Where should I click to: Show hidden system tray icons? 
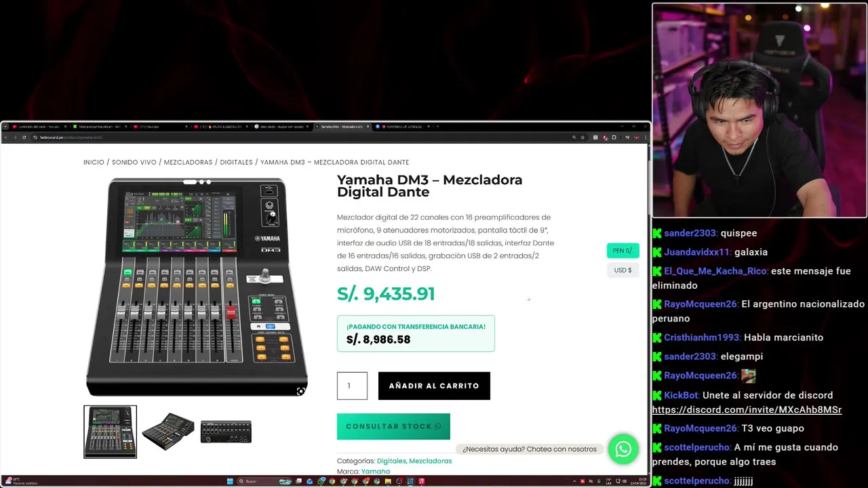[574, 481]
